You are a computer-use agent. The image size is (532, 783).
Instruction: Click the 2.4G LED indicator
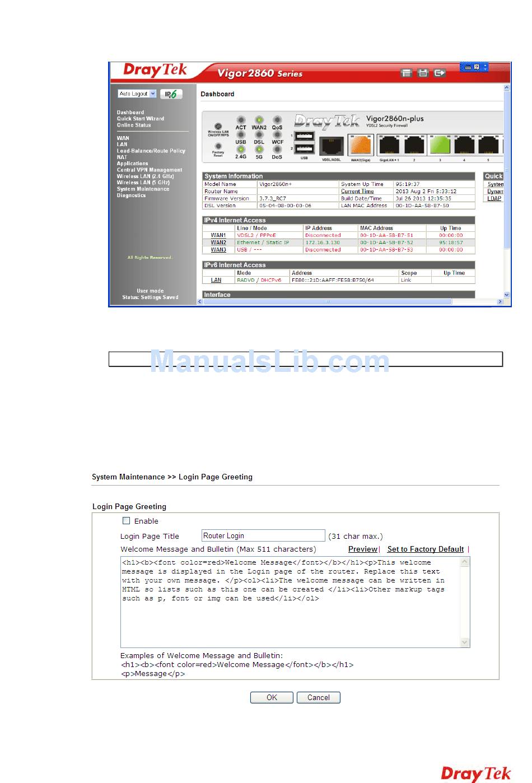tap(241, 150)
